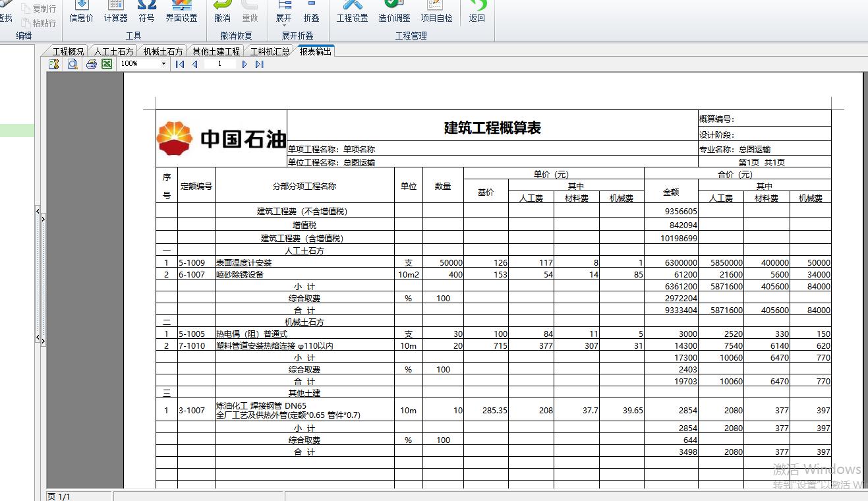Viewport: 868px width, 501px height.
Task: Click the 喷砂除锈设备 item name
Action: [x=240, y=274]
